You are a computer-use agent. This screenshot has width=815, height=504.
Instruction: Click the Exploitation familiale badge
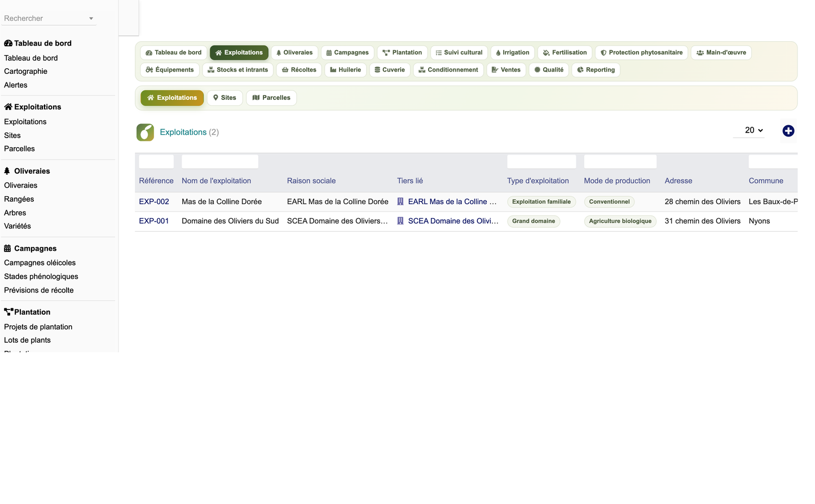(x=541, y=202)
